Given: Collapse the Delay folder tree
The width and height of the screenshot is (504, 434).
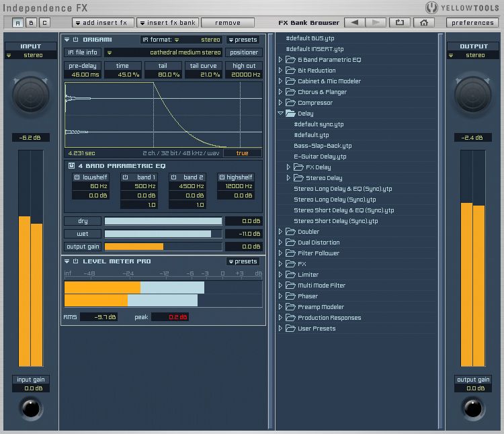Looking at the screenshot, I should pos(280,113).
